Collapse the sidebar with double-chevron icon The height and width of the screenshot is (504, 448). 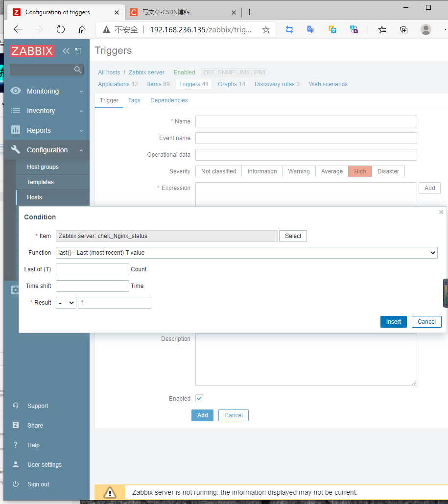(66, 51)
